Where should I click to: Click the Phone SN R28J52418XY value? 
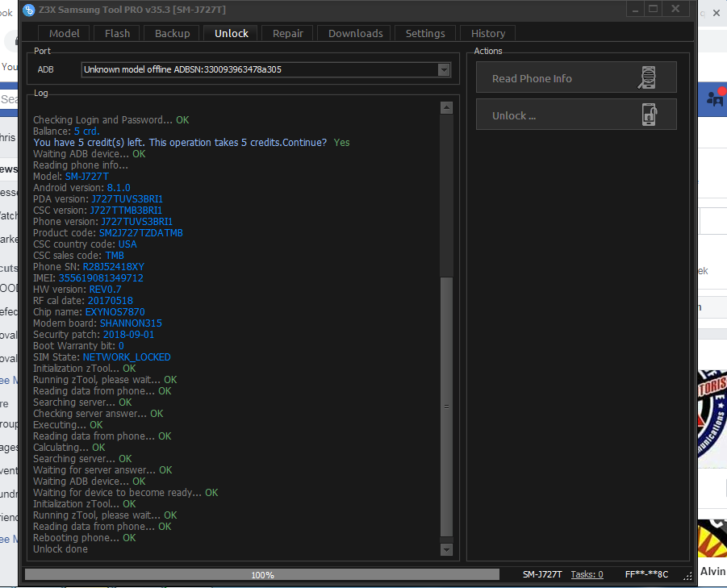click(113, 267)
